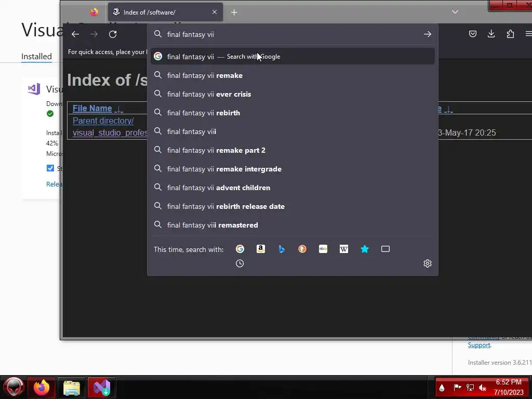The height and width of the screenshot is (399, 532).
Task: Search open tabs with the tab icon
Action: 385,249
